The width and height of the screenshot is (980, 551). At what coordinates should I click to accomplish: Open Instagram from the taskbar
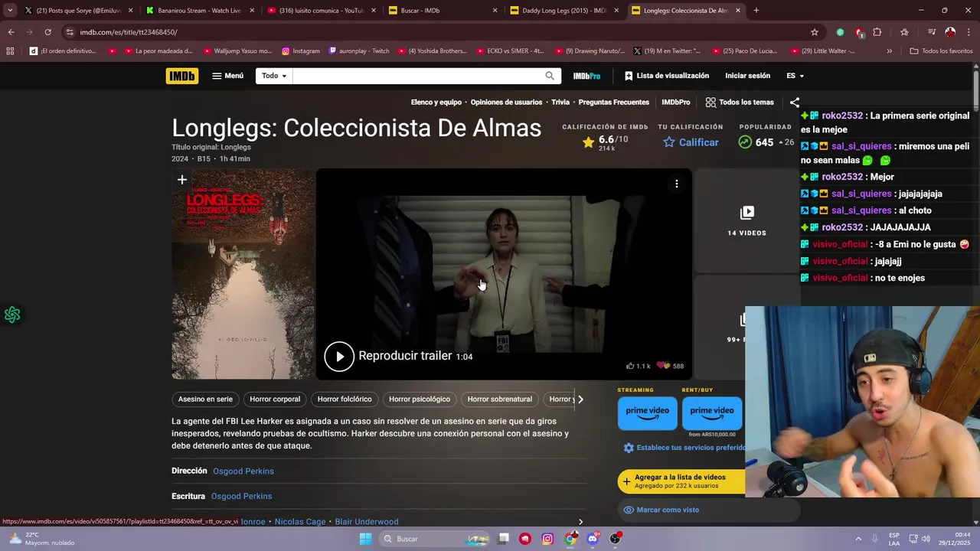coord(547,539)
